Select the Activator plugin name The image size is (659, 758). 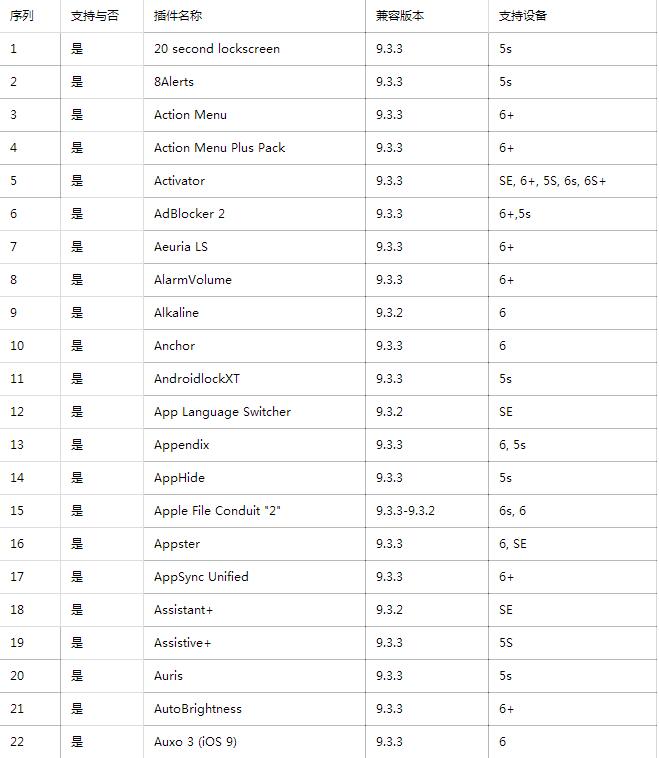tap(179, 181)
